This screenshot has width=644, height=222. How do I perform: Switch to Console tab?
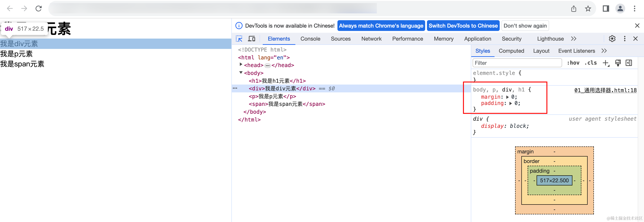click(310, 39)
